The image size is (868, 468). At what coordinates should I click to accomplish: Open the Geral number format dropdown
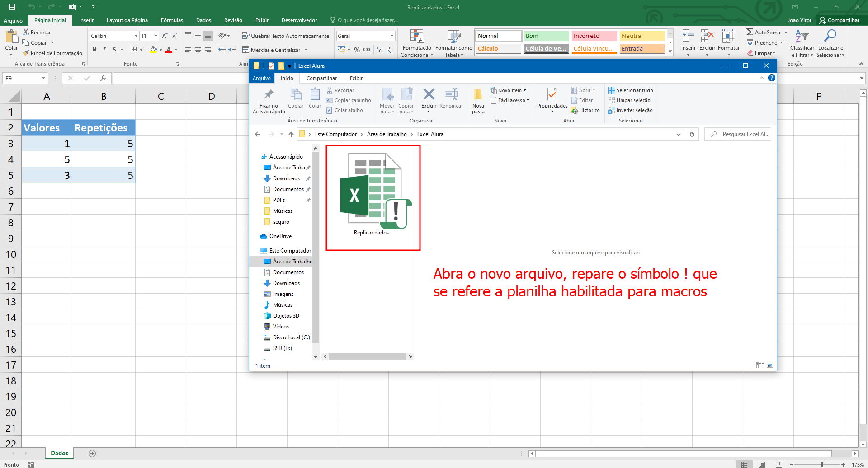pyautogui.click(x=392, y=36)
